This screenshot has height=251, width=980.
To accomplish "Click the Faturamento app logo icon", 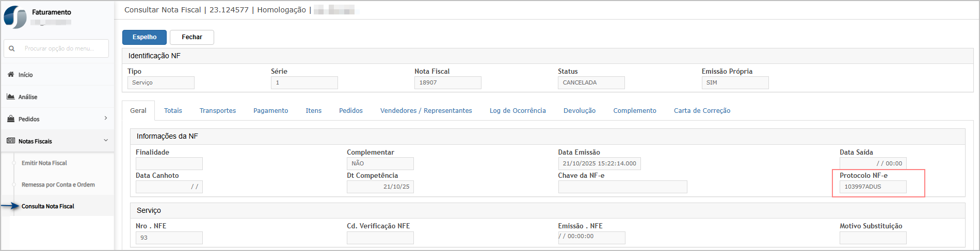I will click(15, 17).
